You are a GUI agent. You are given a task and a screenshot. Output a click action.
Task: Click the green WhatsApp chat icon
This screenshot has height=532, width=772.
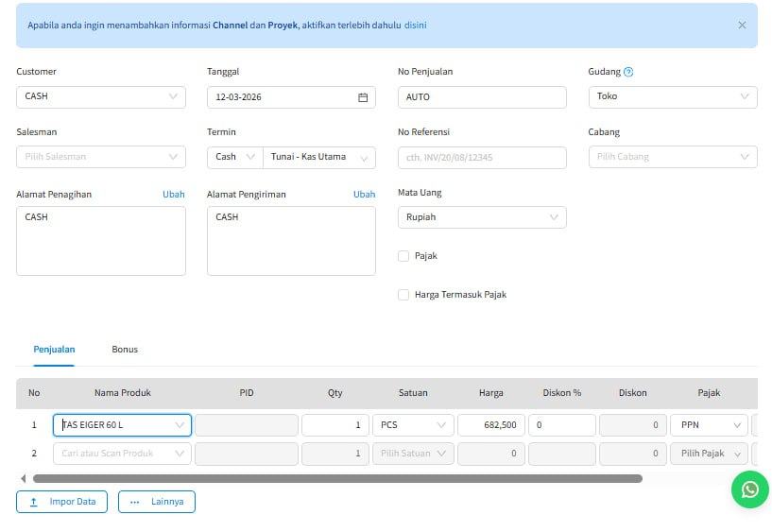tap(749, 489)
